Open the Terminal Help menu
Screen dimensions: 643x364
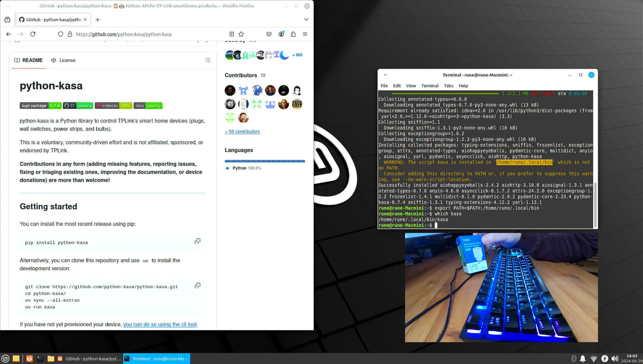pyautogui.click(x=463, y=86)
